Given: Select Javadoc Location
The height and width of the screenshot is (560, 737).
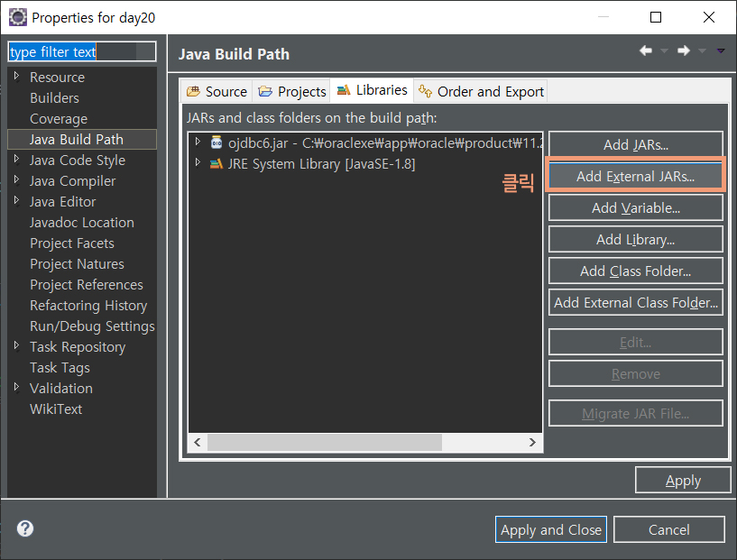Looking at the screenshot, I should [x=82, y=222].
